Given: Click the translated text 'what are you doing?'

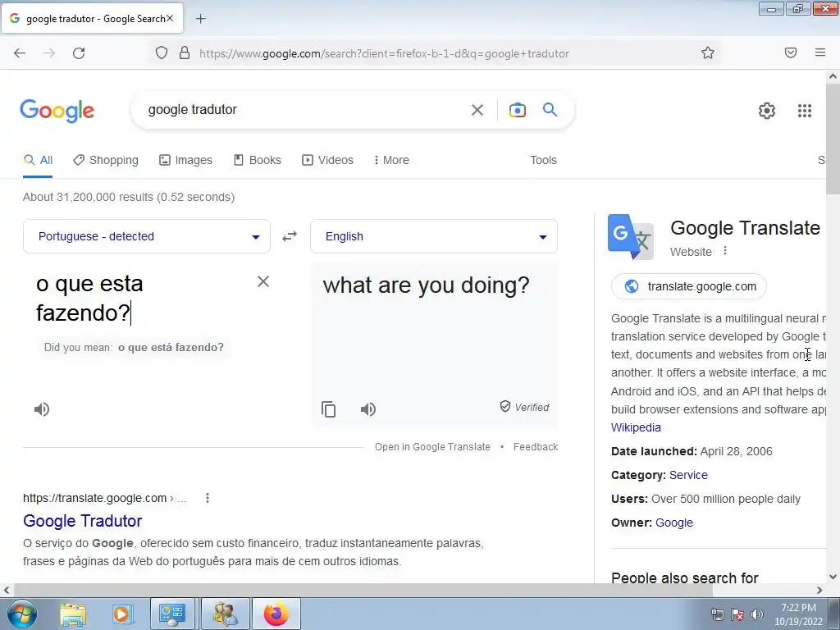Looking at the screenshot, I should (x=426, y=285).
